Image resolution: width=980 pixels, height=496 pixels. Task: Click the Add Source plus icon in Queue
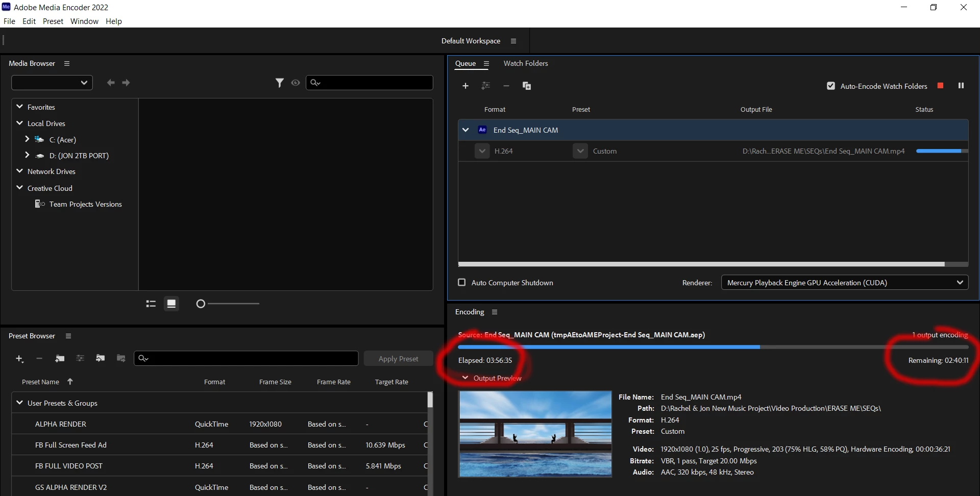coord(465,86)
